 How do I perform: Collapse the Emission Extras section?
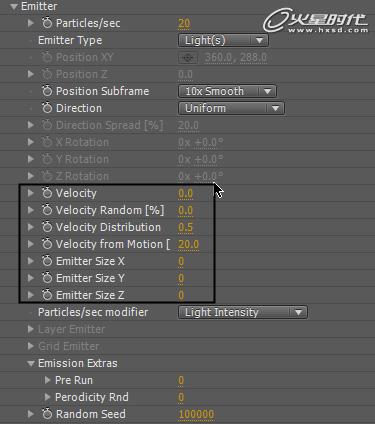(31, 363)
